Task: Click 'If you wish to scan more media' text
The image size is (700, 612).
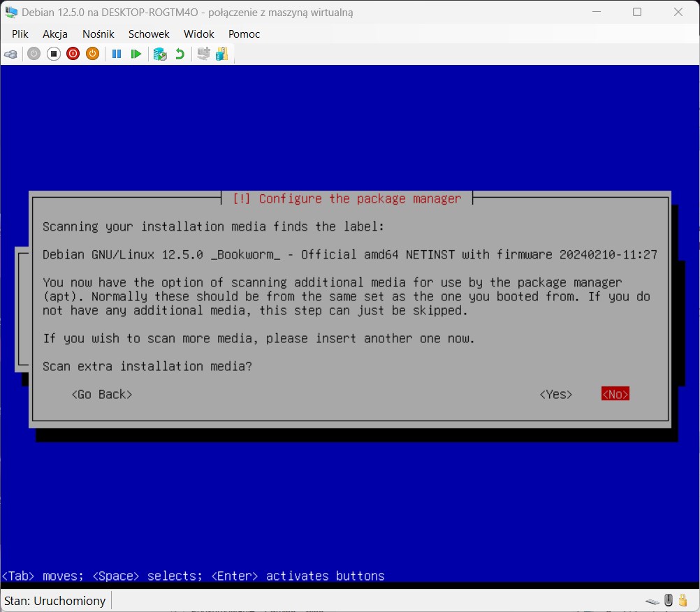Action: click(x=258, y=339)
